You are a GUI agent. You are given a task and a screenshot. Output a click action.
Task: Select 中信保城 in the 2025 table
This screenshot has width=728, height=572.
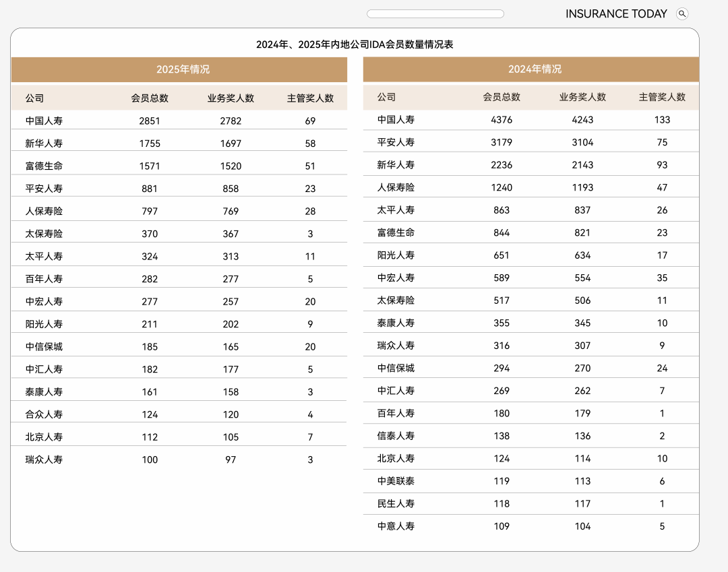(44, 346)
